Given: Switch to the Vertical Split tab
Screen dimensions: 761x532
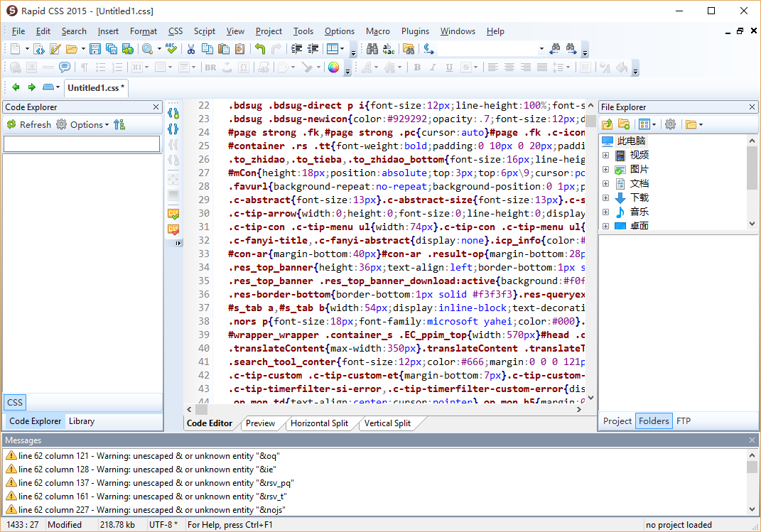Looking at the screenshot, I should coord(387,423).
